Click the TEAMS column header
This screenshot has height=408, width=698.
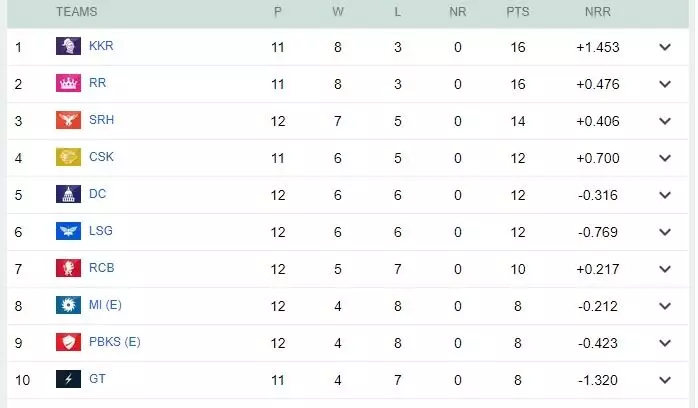pyautogui.click(x=76, y=11)
